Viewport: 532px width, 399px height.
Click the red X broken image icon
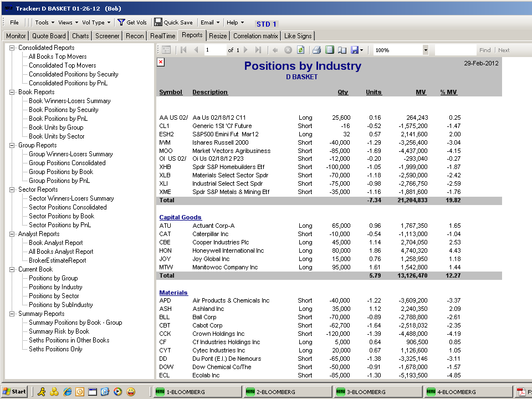pyautogui.click(x=161, y=62)
